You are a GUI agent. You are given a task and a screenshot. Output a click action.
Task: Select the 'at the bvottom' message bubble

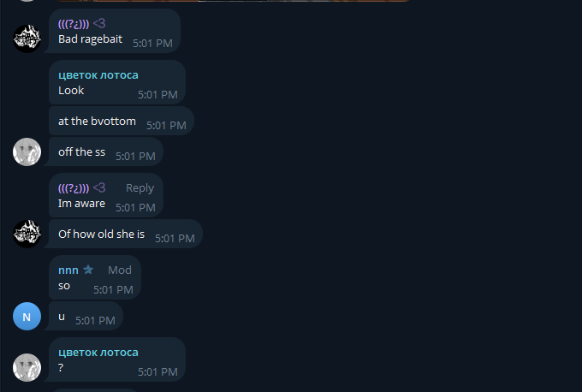pos(121,121)
